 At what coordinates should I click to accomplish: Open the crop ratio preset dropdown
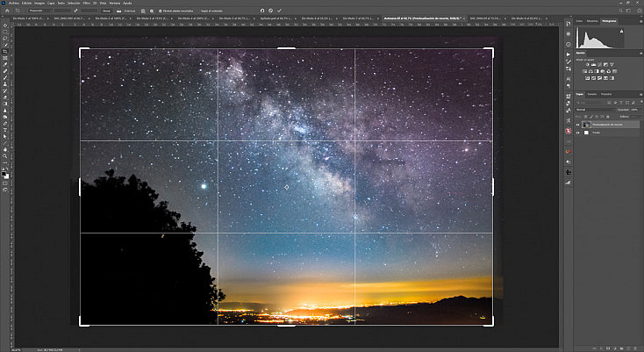tap(41, 11)
